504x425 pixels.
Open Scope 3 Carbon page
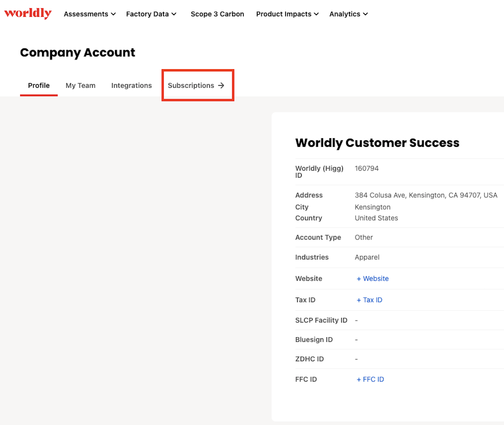[217, 14]
